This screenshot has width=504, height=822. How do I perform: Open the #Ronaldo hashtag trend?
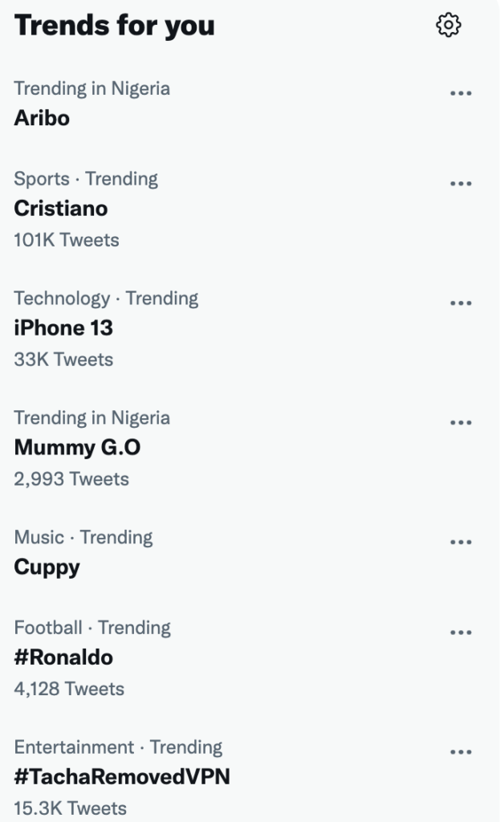coord(63,658)
